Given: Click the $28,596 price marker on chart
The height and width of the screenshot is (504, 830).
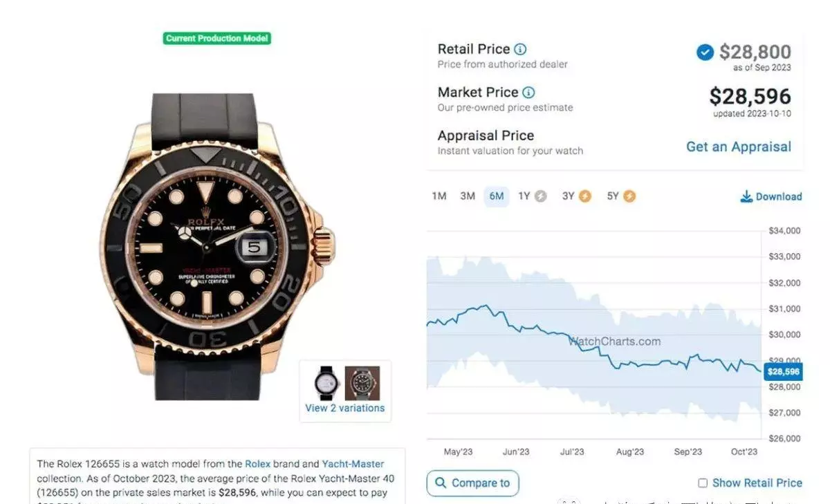Looking at the screenshot, I should 783,372.
